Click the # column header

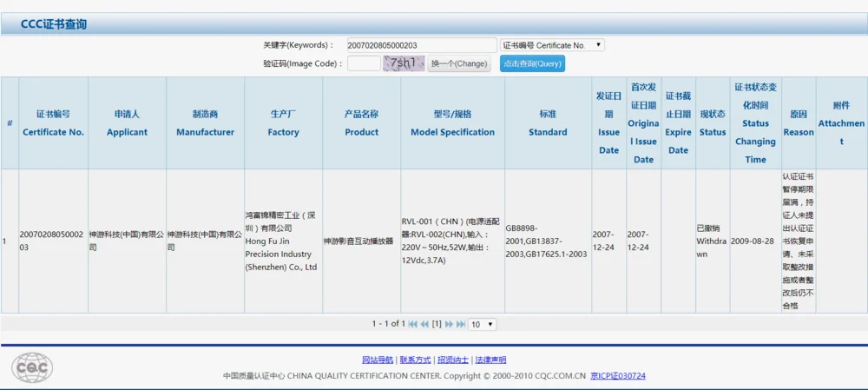coord(10,123)
